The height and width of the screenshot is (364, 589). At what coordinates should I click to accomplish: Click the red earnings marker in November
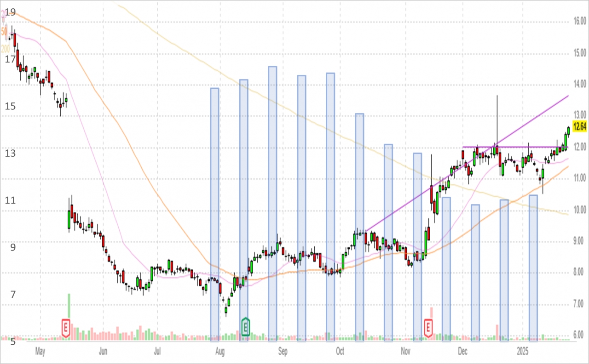(x=428, y=328)
